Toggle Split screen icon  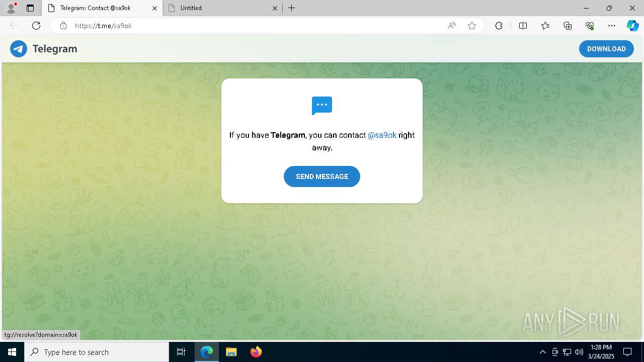tap(523, 26)
